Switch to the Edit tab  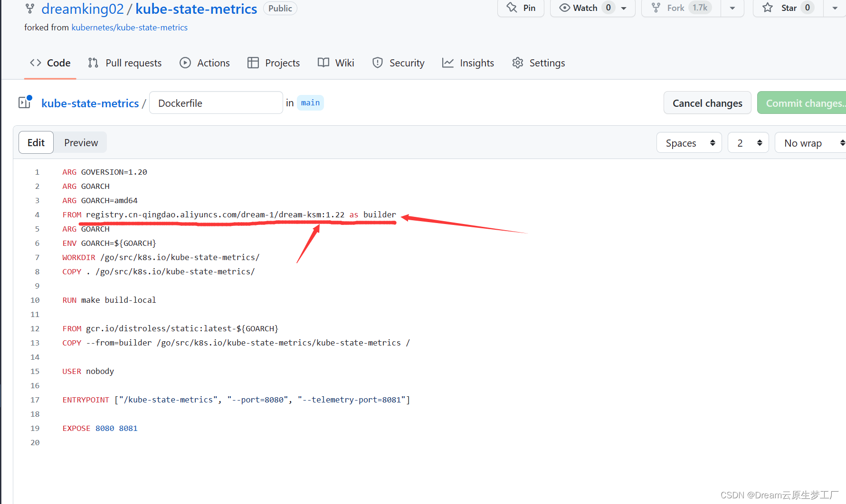pyautogui.click(x=36, y=142)
